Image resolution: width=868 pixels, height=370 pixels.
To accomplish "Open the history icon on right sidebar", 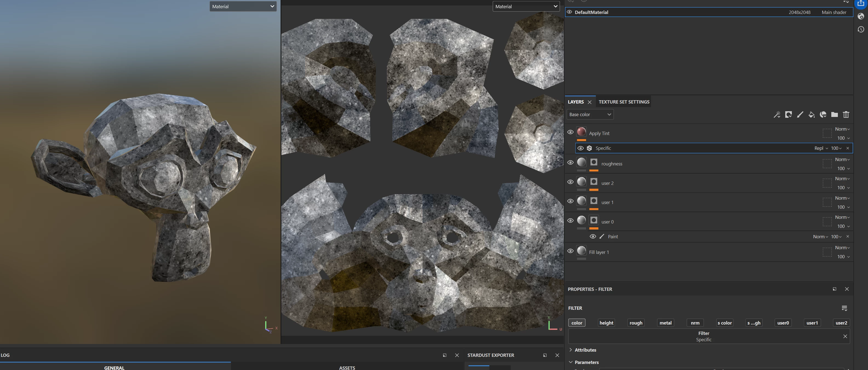I will pos(861,29).
